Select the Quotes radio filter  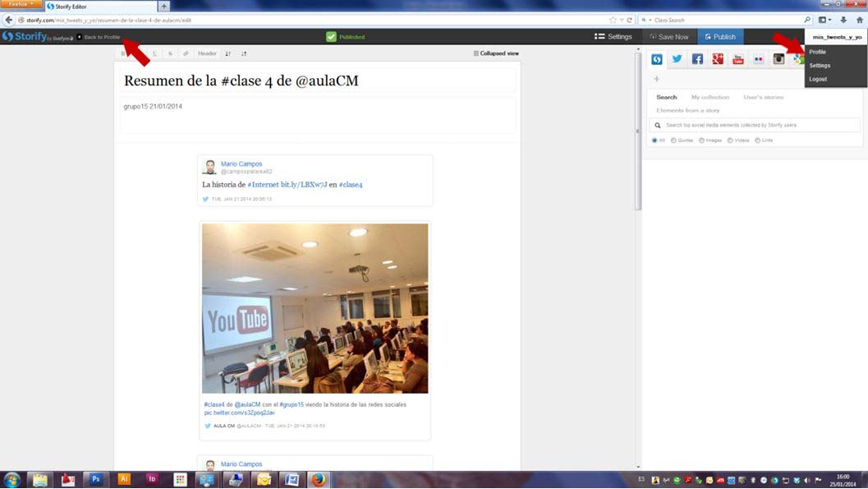pos(673,141)
